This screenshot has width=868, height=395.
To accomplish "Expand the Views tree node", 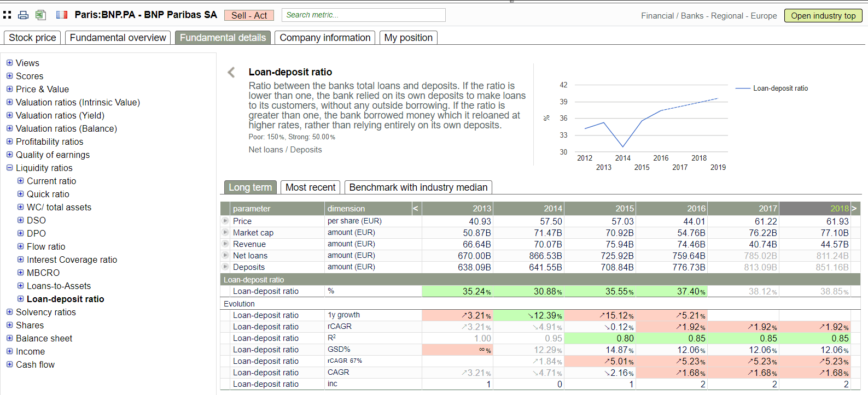I will pyautogui.click(x=9, y=62).
